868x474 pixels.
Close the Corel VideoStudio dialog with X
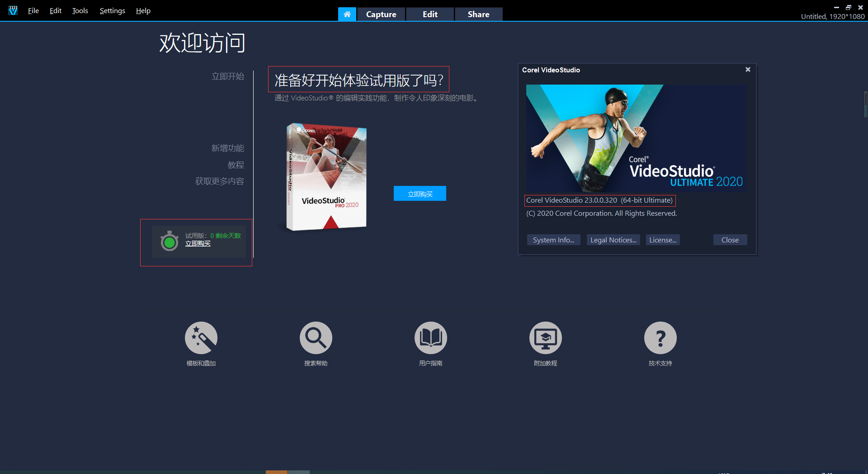coord(748,70)
